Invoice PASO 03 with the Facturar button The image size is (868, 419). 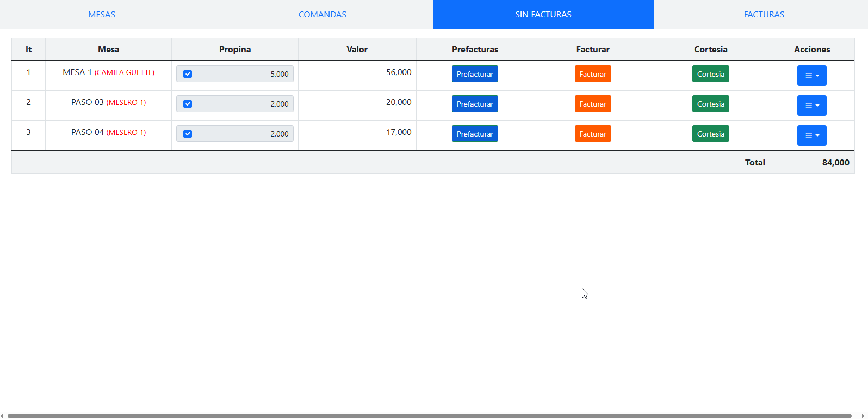coord(592,104)
